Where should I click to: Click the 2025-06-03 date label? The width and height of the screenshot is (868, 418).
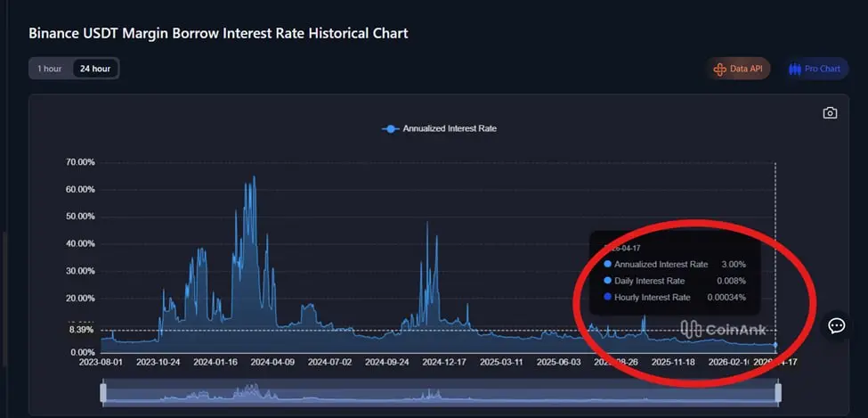(559, 362)
